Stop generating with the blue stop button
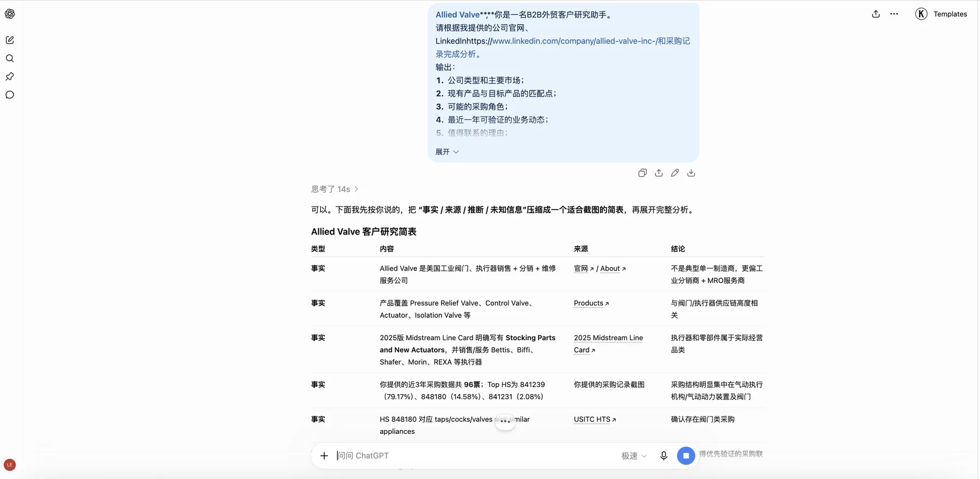The height and width of the screenshot is (479, 980). click(x=686, y=456)
